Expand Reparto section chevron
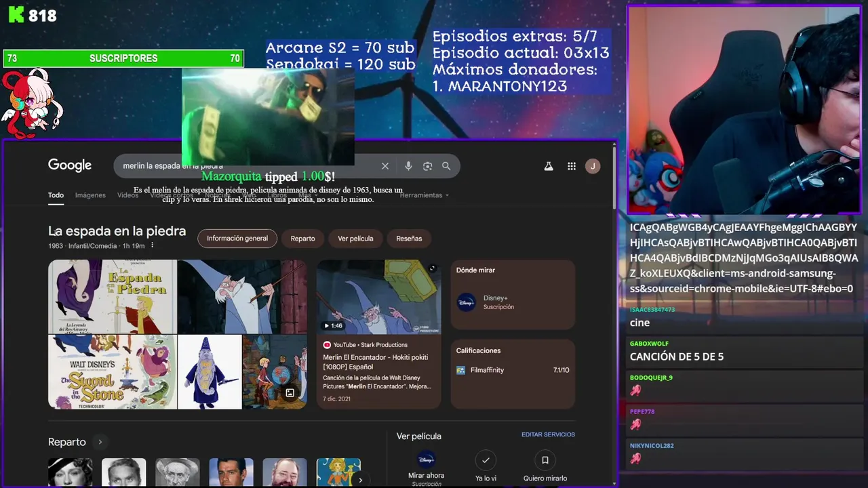 (100, 442)
